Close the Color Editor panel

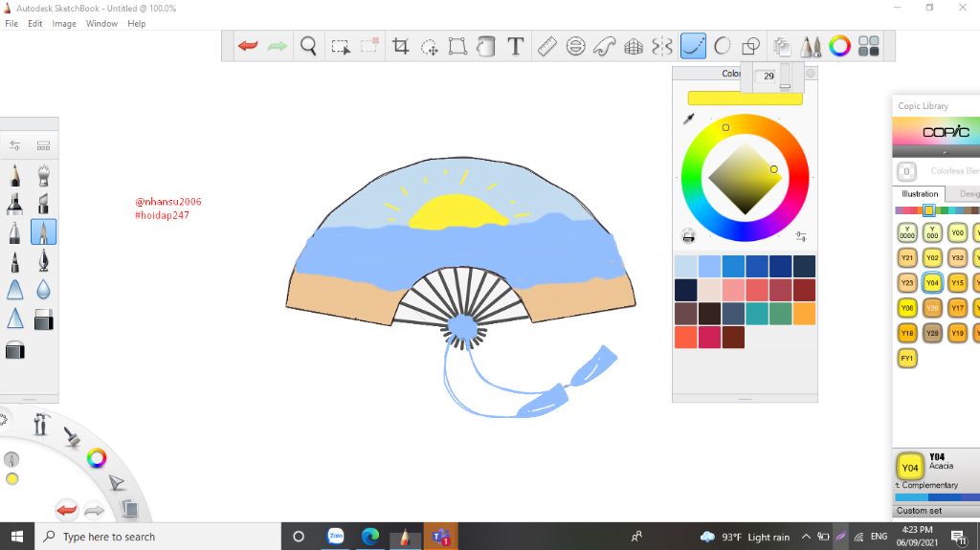(811, 73)
